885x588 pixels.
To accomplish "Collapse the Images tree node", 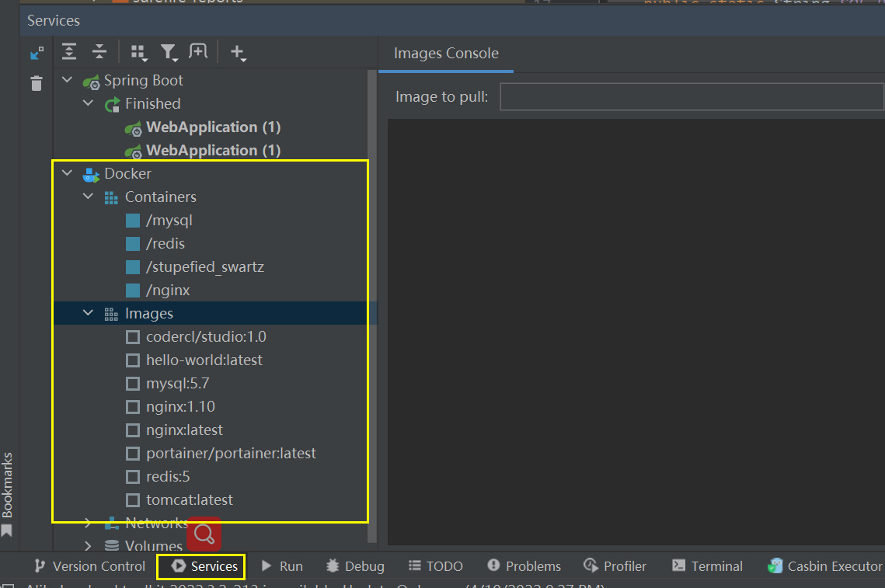I will (88, 312).
